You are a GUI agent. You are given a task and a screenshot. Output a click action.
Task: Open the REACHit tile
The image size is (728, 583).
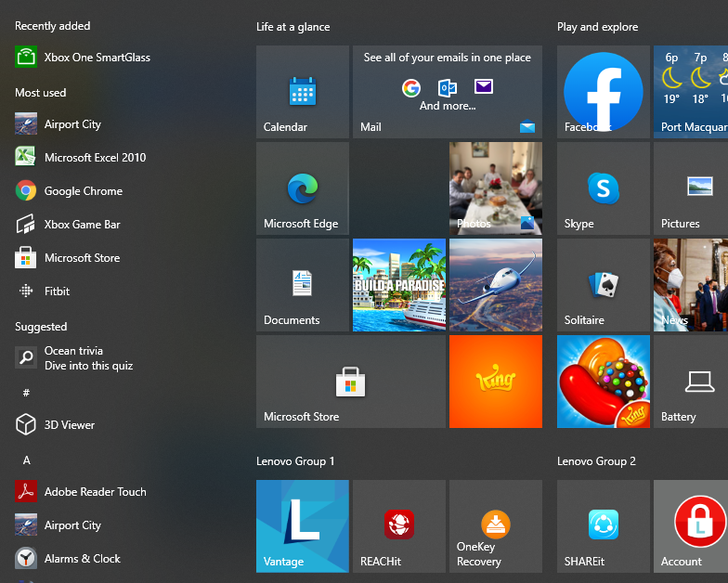pyautogui.click(x=399, y=526)
